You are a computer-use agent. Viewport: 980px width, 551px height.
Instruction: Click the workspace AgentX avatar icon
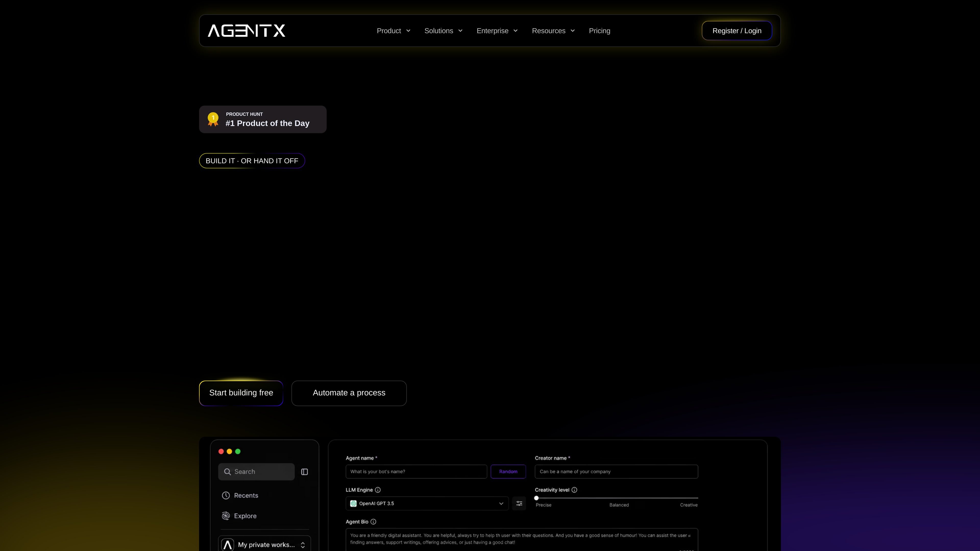[227, 545]
